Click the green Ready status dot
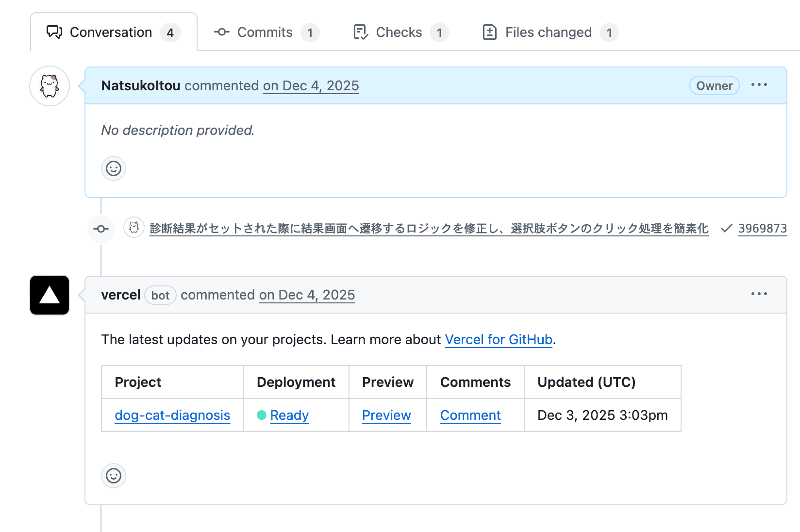The height and width of the screenshot is (532, 800). tap(262, 415)
